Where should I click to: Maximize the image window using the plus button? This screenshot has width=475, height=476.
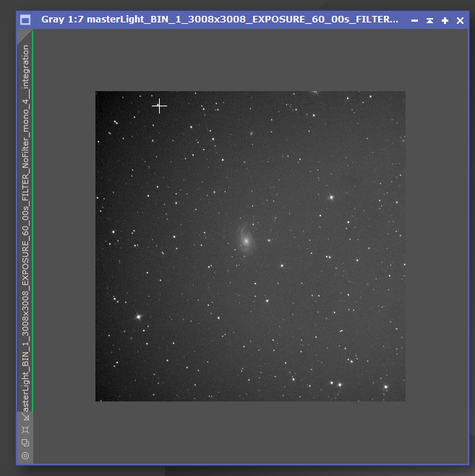tap(445, 20)
